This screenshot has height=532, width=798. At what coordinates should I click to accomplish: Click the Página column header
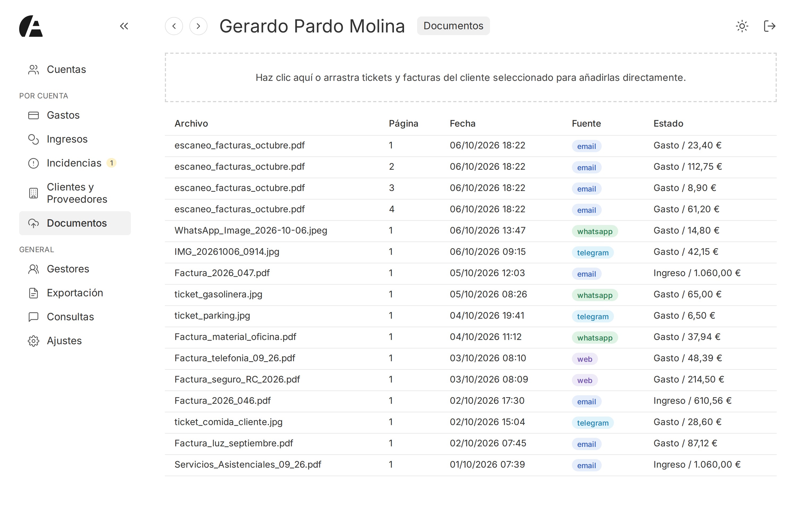[x=404, y=123]
